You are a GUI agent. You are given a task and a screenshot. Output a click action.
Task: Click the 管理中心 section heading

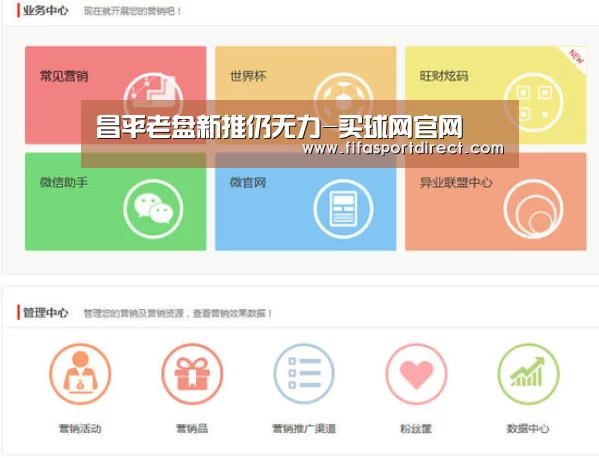45,313
